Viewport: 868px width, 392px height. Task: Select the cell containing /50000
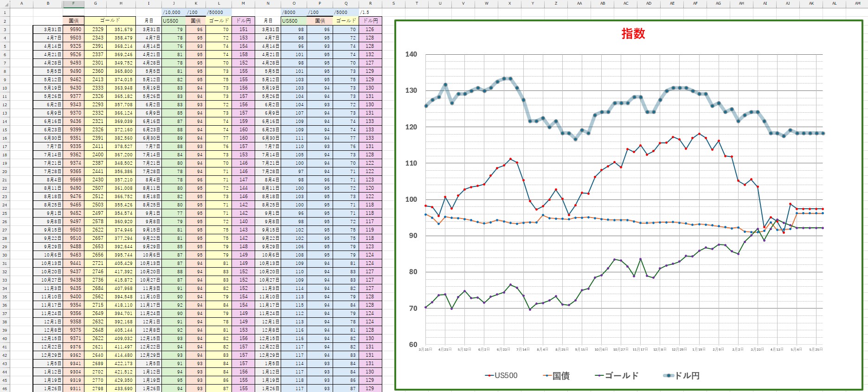click(x=218, y=13)
